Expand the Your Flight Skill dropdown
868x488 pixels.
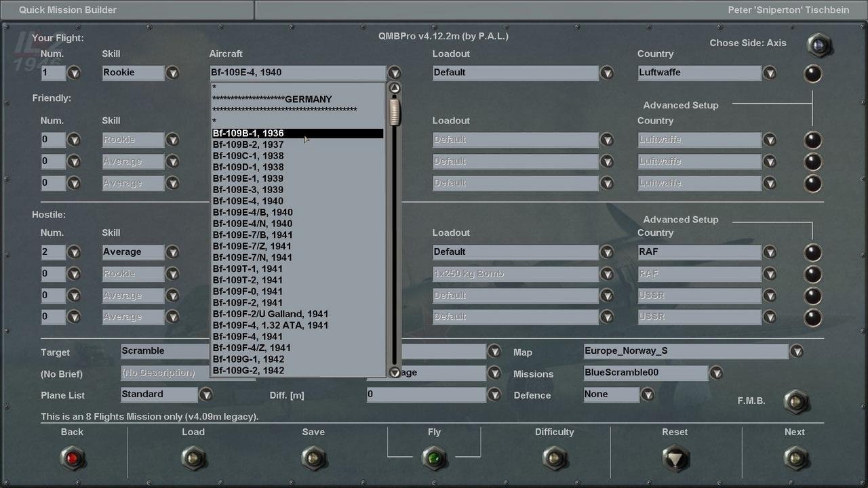(x=173, y=73)
